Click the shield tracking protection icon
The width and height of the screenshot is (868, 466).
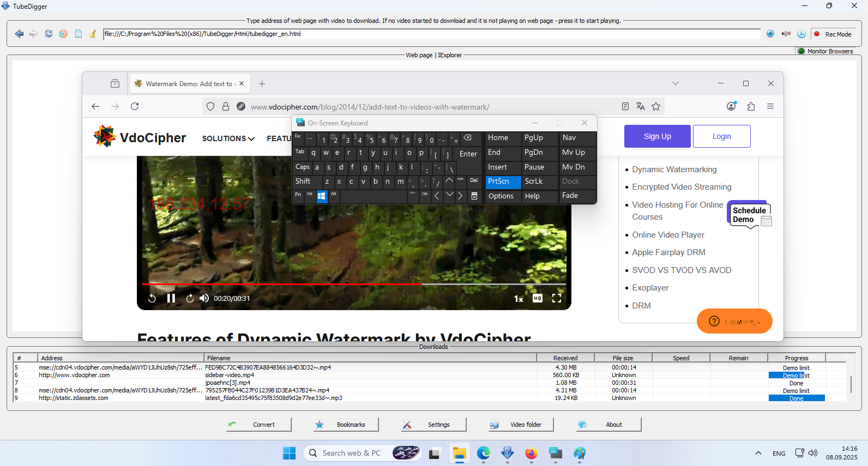tap(210, 107)
